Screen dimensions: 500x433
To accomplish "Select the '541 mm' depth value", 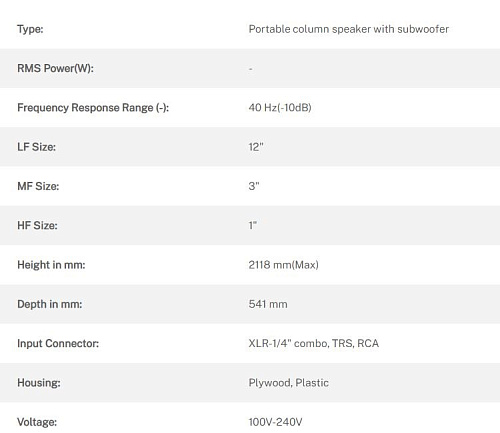I will pos(268,304).
